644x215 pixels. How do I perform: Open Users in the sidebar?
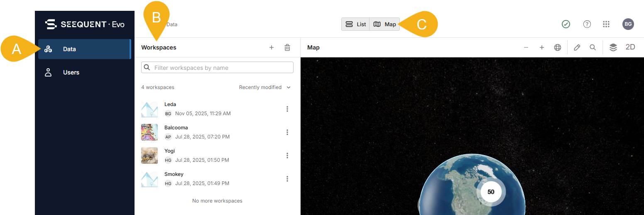[71, 72]
